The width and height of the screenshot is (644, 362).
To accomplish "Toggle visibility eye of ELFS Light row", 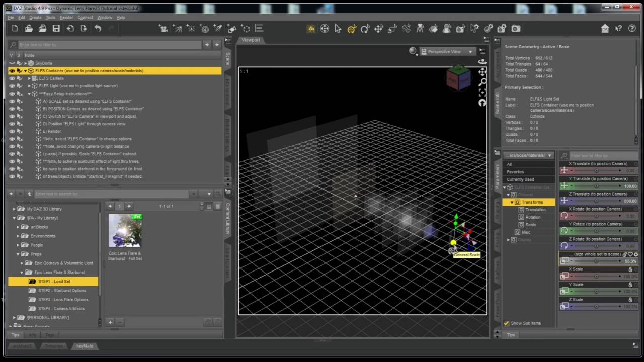I will [x=12, y=86].
